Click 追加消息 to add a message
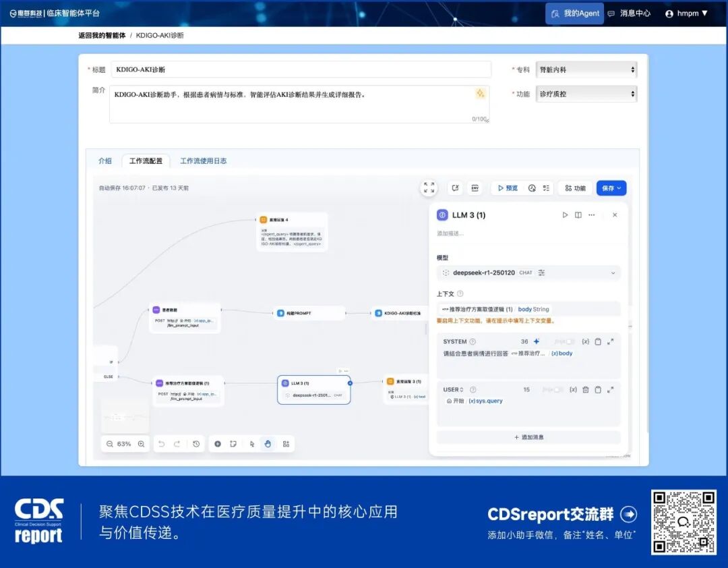728x568 pixels. point(528,436)
